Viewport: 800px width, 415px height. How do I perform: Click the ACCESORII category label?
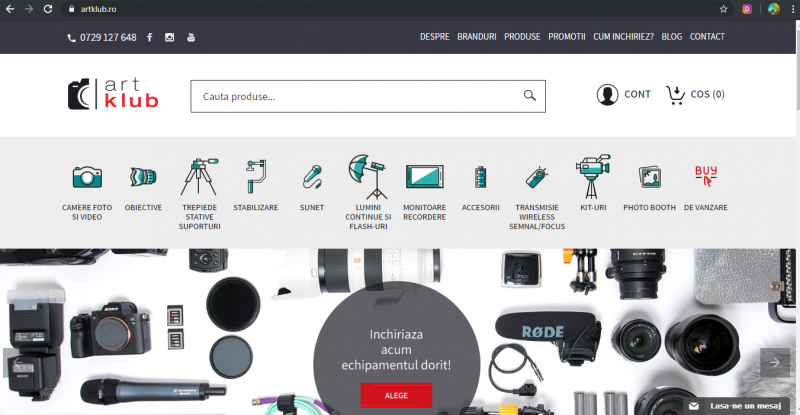[480, 208]
